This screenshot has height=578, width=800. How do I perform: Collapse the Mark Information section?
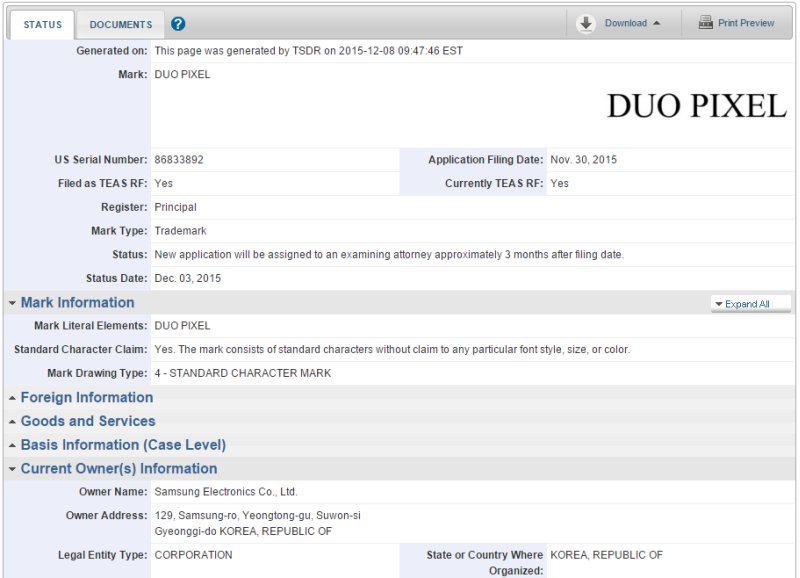coord(78,303)
